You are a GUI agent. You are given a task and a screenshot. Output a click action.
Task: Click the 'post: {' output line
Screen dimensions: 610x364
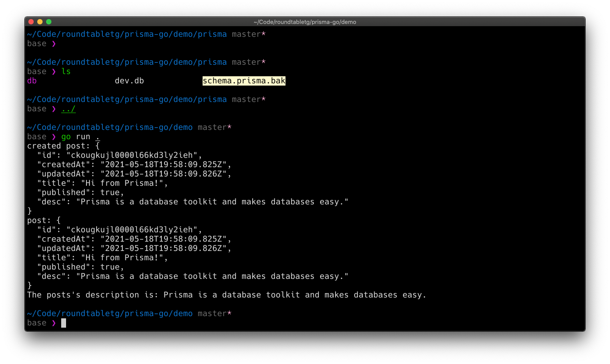(44, 220)
